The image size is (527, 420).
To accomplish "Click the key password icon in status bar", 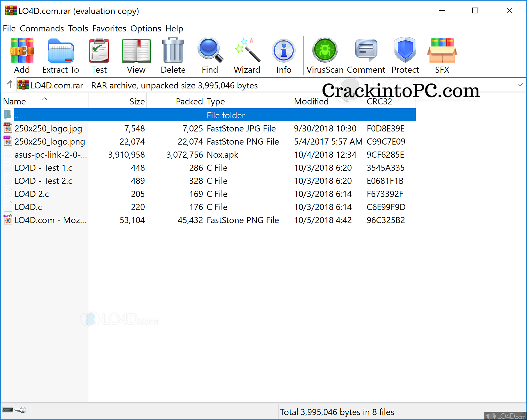I will tap(20, 410).
